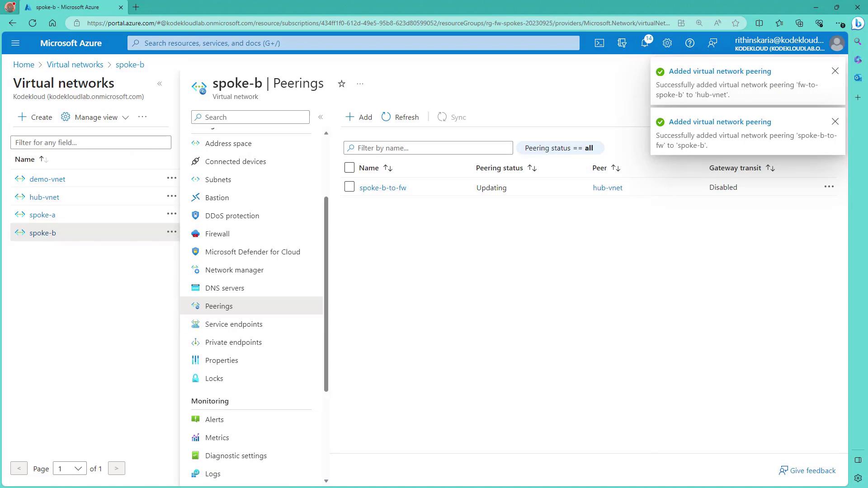
Task: Click the Filter by name field
Action: point(428,148)
